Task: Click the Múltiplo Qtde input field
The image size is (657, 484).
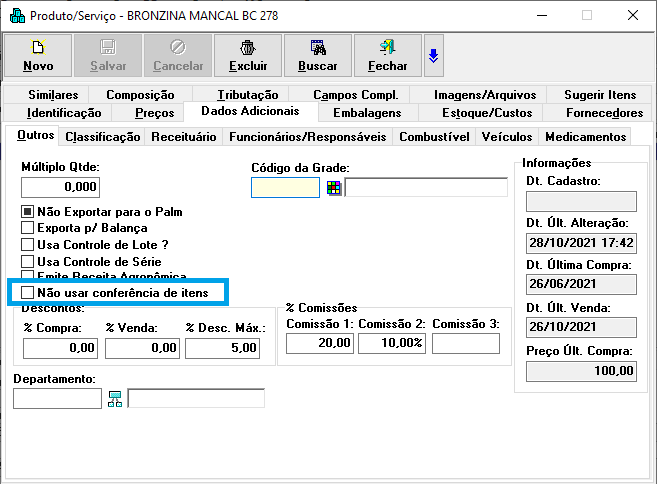Action: [x=60, y=187]
